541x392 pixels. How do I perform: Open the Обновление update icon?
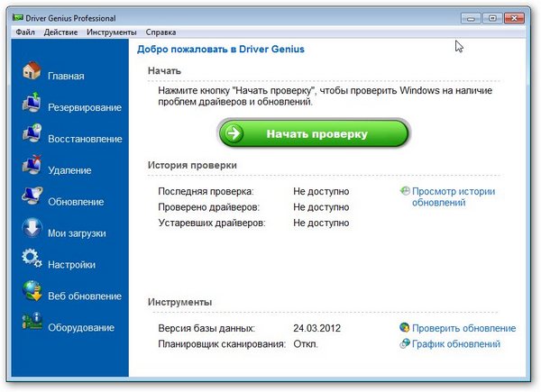point(31,198)
